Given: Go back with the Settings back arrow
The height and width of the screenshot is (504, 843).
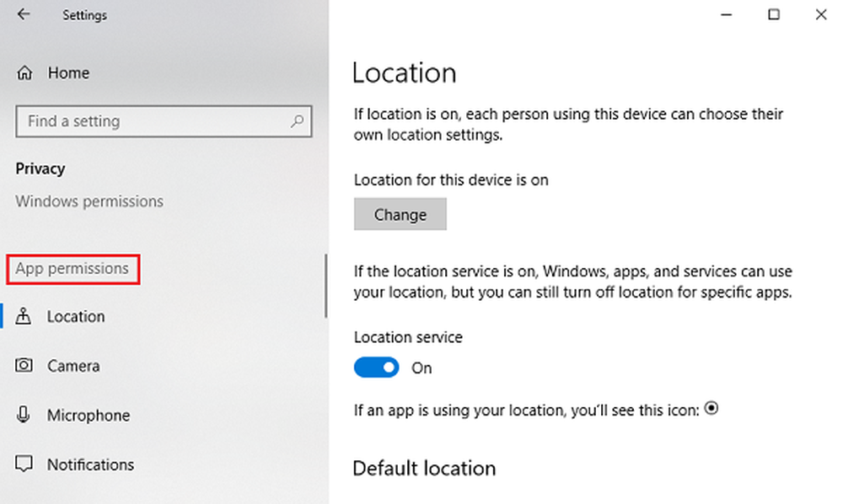Looking at the screenshot, I should click(23, 14).
